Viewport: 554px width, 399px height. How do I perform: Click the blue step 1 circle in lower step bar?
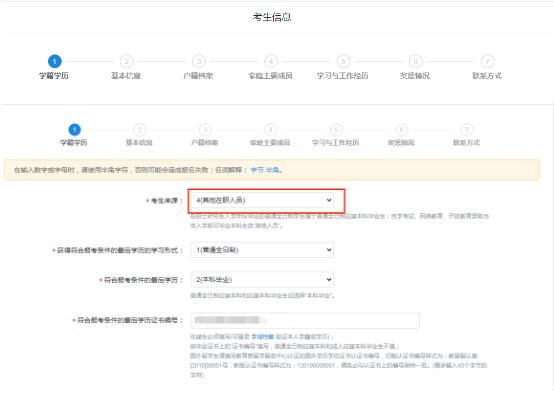tap(75, 130)
